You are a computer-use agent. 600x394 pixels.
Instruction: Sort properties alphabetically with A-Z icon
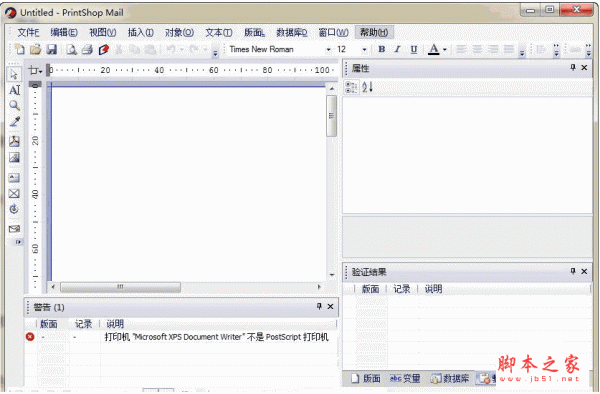(367, 87)
